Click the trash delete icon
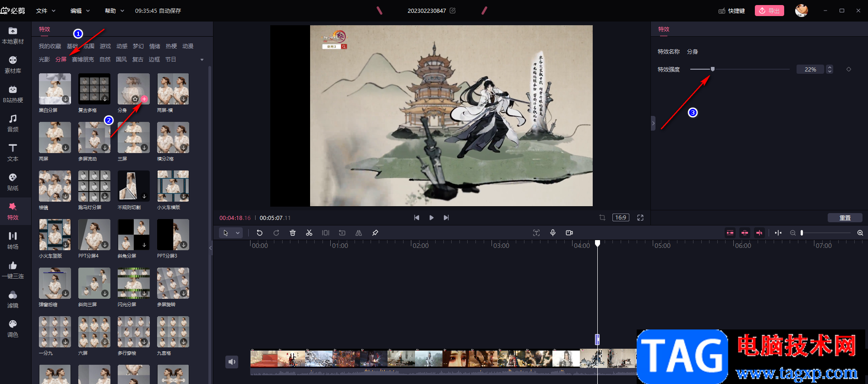 click(x=293, y=233)
